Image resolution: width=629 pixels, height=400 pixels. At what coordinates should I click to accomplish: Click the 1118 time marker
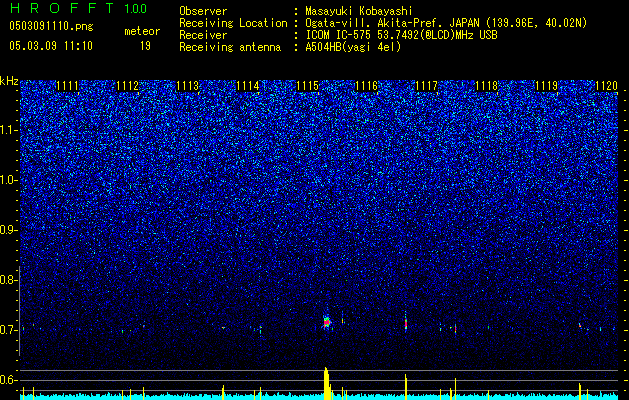(x=486, y=85)
